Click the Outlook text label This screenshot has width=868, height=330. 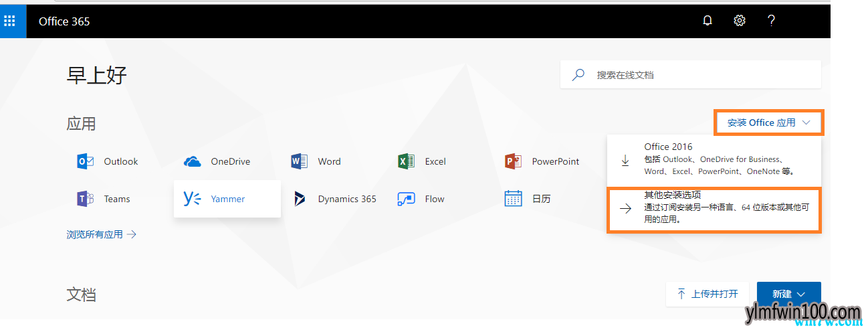pos(121,161)
